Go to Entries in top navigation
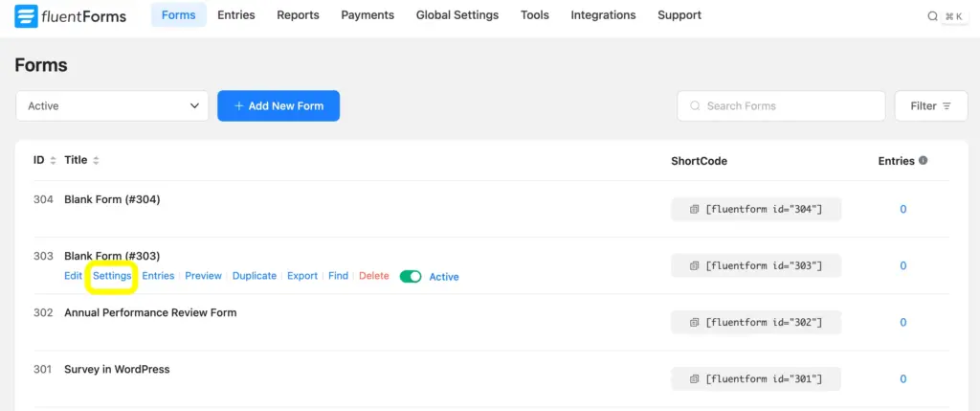980x411 pixels. [x=236, y=15]
